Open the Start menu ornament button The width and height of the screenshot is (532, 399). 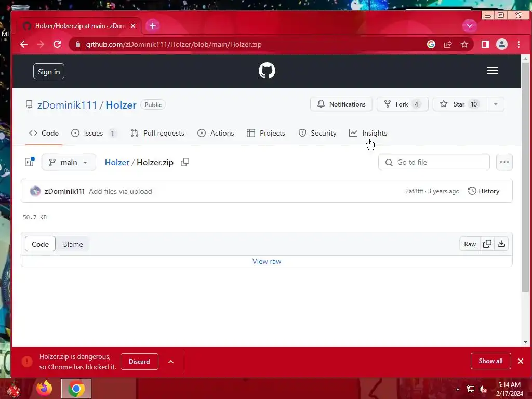(14, 390)
